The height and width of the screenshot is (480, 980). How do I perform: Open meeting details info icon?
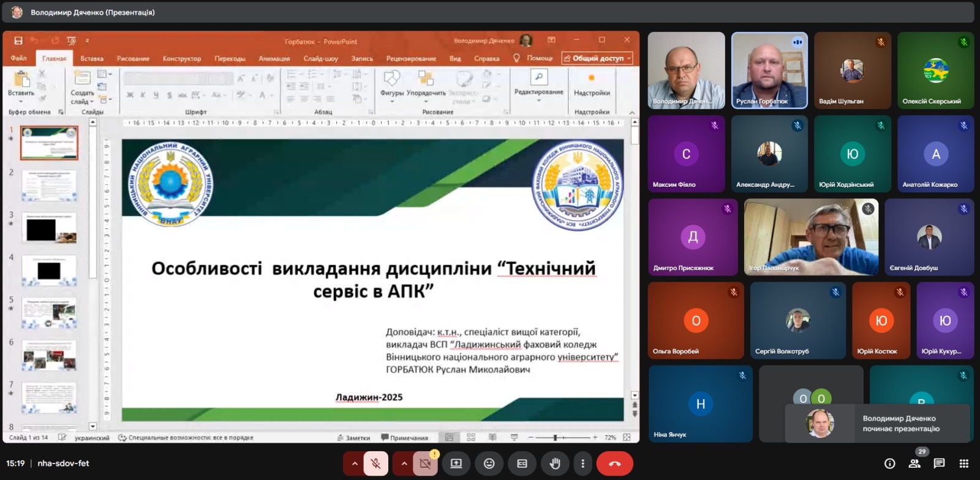point(890,463)
